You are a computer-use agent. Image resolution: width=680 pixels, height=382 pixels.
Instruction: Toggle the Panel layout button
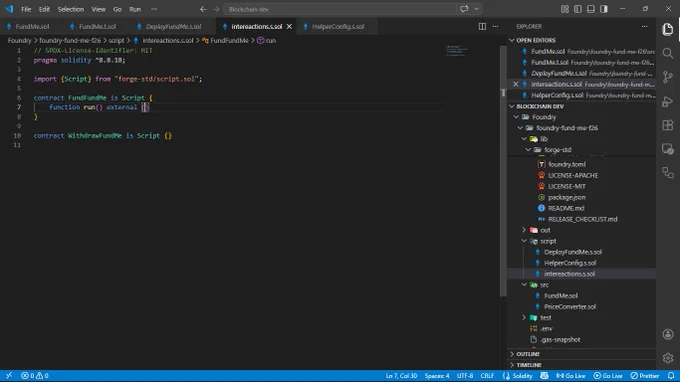[x=591, y=9]
